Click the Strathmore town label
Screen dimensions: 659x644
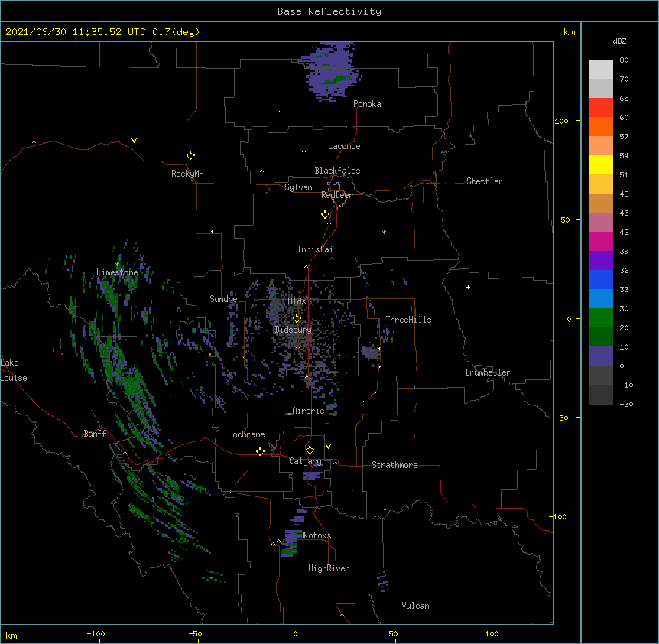[x=394, y=465]
